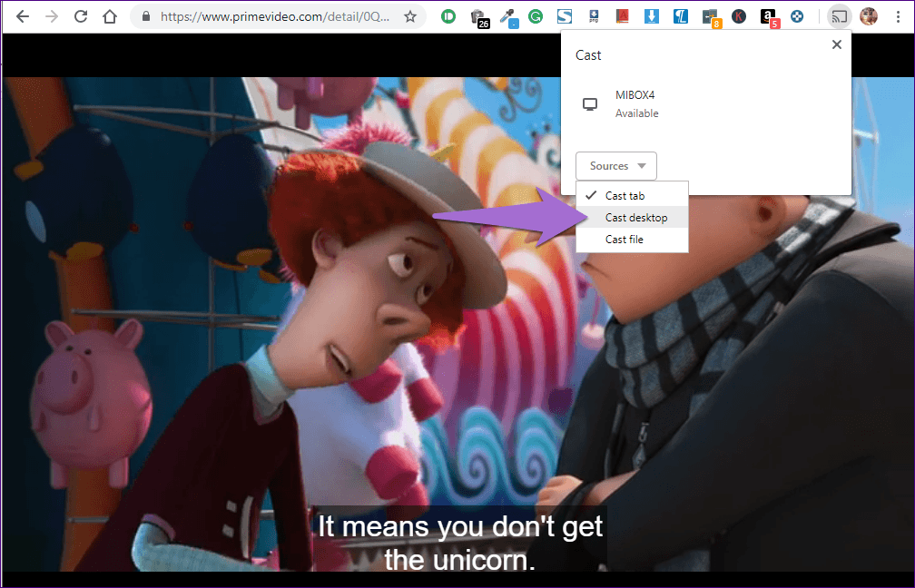Image resolution: width=915 pixels, height=588 pixels.
Task: Open the Chrome three-dot menu
Action: [897, 16]
